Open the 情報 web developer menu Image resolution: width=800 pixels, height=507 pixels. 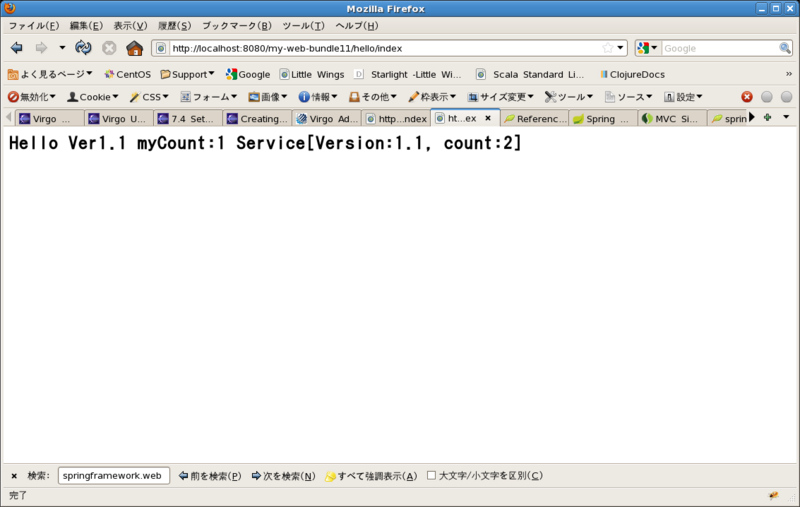tap(318, 97)
